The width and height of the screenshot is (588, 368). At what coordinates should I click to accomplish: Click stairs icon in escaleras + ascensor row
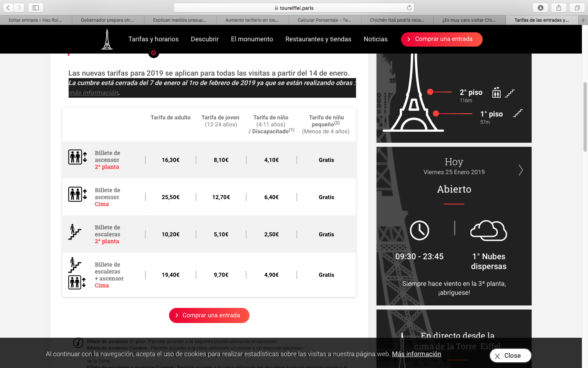coord(75,265)
